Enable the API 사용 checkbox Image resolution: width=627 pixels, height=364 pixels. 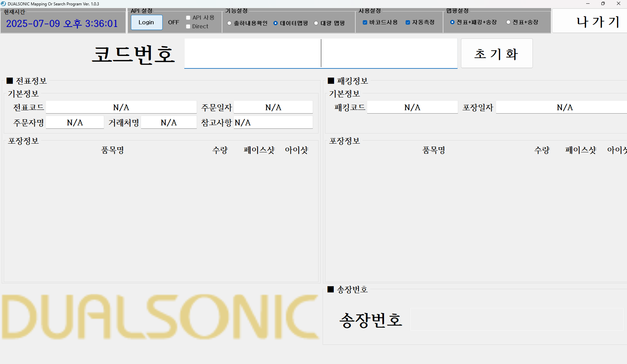click(188, 18)
